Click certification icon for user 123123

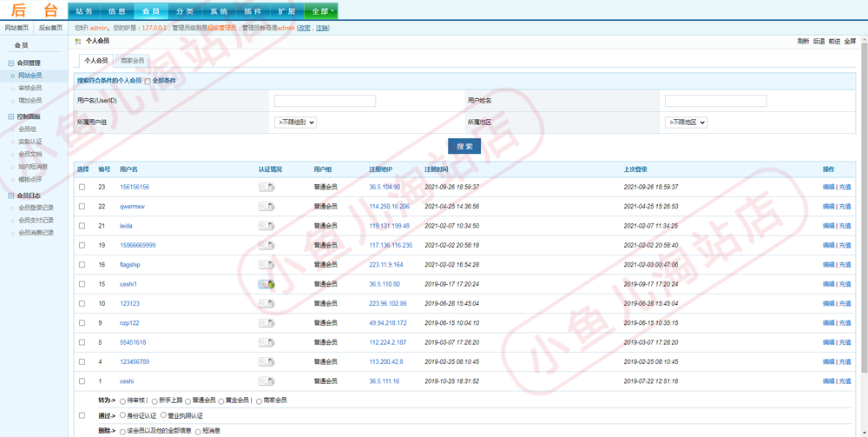[x=266, y=303]
